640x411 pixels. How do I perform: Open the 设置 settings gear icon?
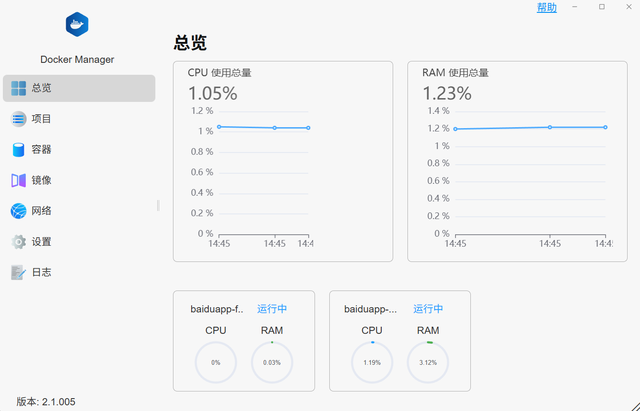tap(19, 242)
